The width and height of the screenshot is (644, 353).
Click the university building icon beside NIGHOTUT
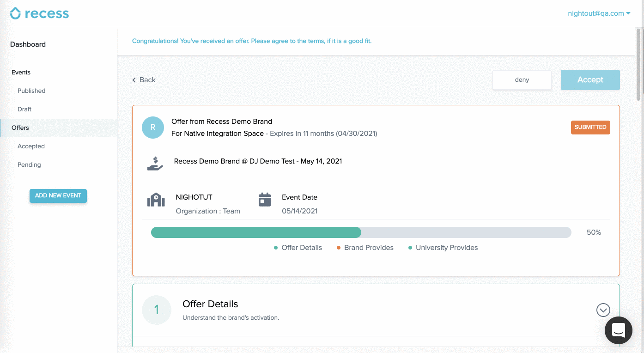click(156, 200)
